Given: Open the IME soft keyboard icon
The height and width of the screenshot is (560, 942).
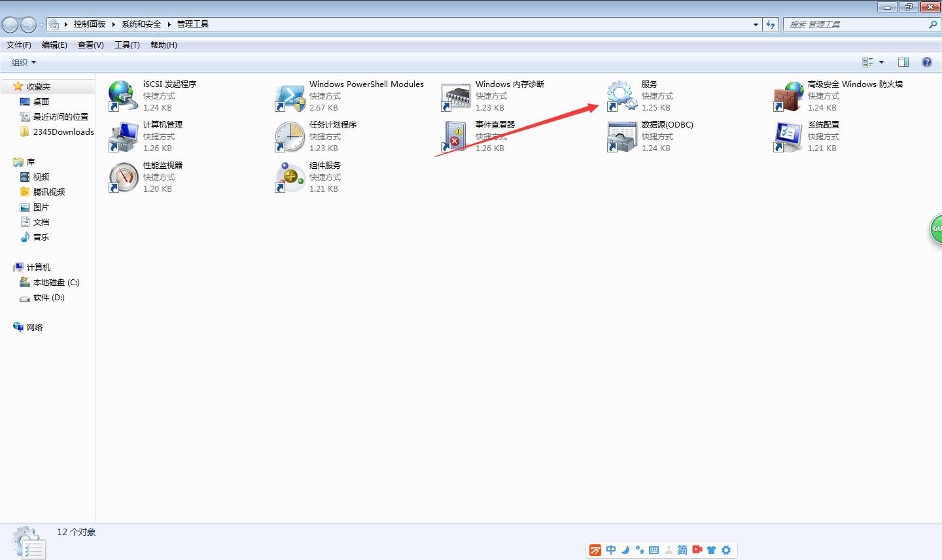Looking at the screenshot, I should (654, 550).
